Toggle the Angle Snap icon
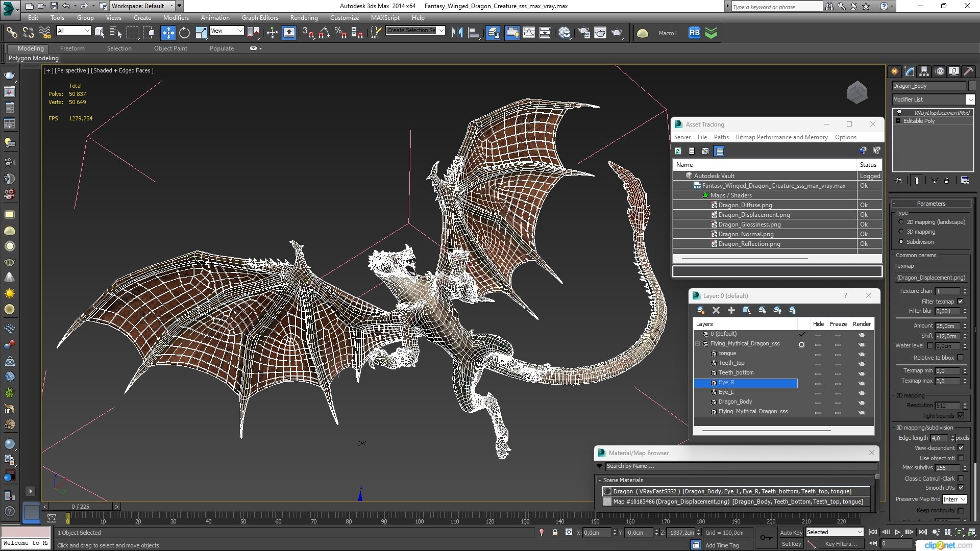The image size is (980, 551). pos(325,33)
